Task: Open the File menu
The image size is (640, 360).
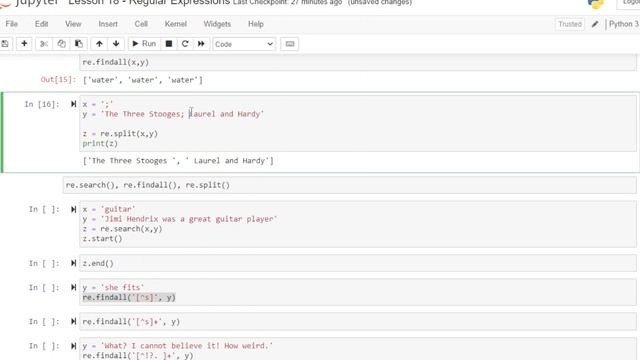Action: [11, 24]
